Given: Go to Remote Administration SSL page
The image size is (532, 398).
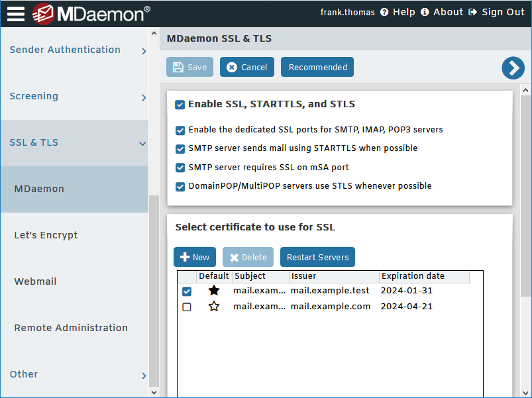Looking at the screenshot, I should pyautogui.click(x=71, y=328).
